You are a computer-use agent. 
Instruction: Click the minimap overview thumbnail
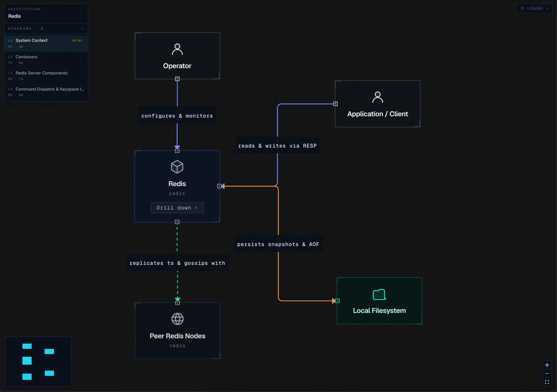[x=38, y=362]
